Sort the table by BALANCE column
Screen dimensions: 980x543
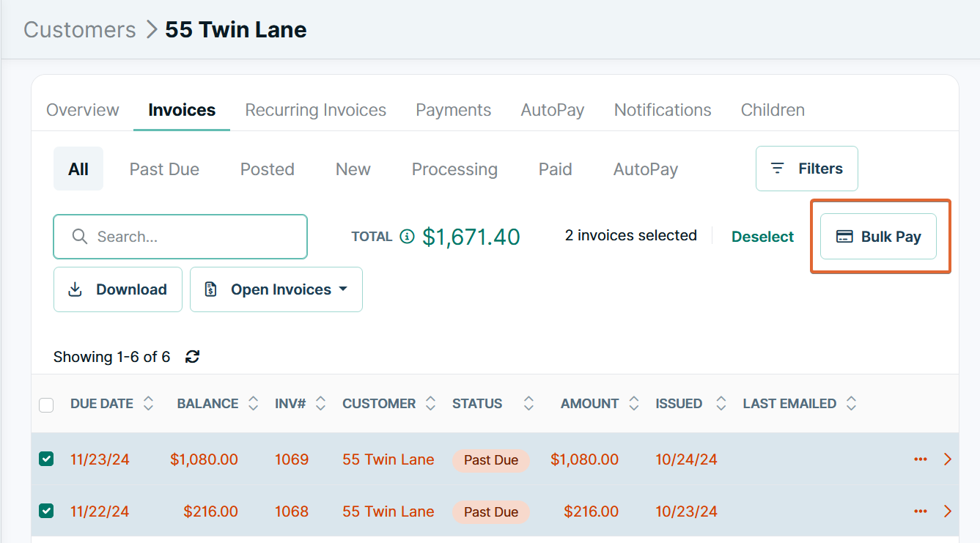click(253, 403)
